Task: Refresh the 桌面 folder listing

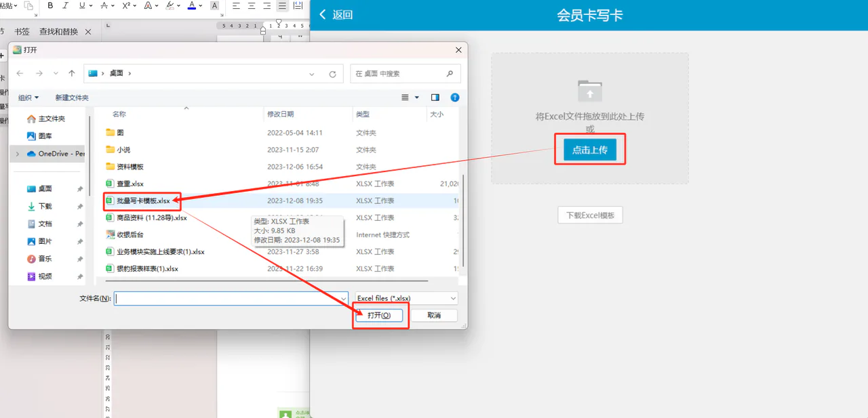Action: [332, 74]
